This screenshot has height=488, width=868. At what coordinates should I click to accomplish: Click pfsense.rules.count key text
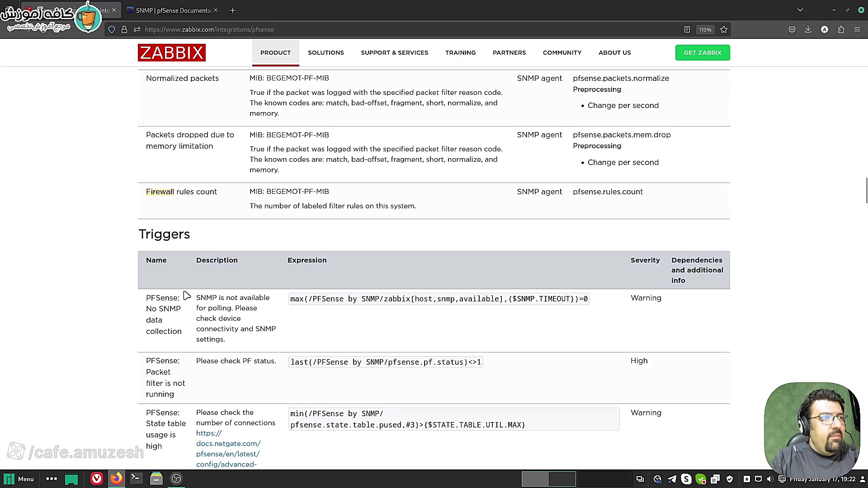(x=608, y=192)
